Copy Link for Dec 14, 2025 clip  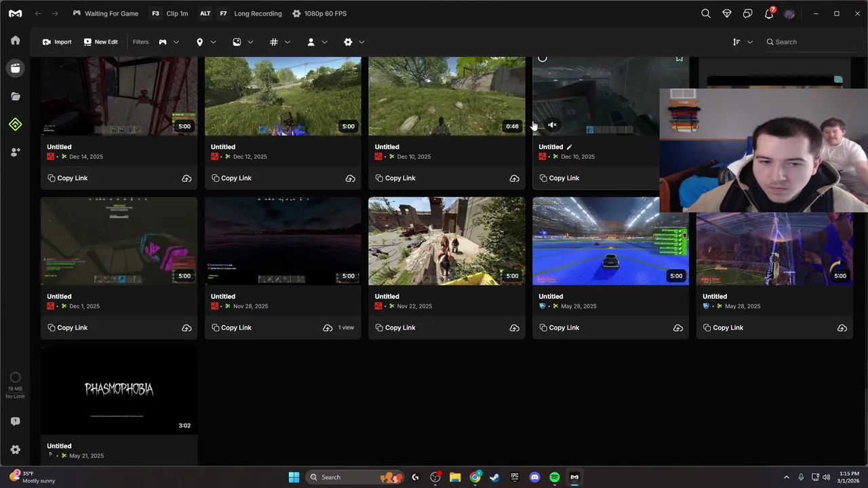pos(68,178)
